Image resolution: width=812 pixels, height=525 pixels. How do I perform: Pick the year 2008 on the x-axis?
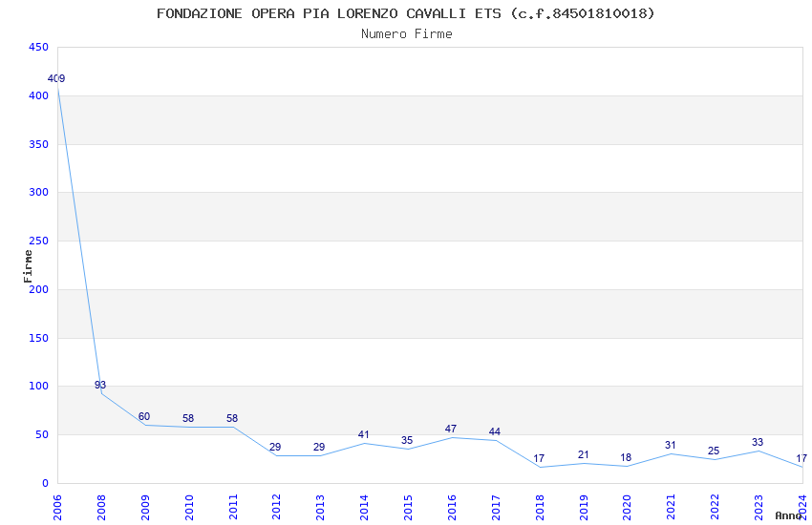pos(101,507)
